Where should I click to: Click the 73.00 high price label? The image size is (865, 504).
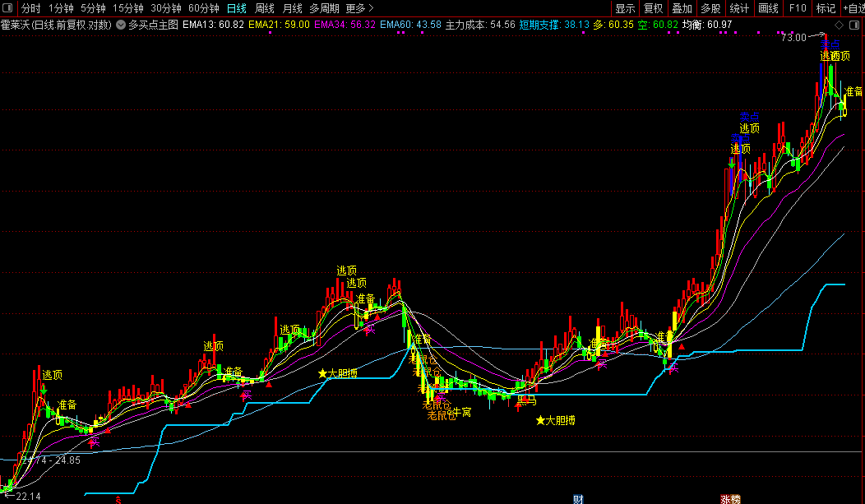[x=793, y=38]
